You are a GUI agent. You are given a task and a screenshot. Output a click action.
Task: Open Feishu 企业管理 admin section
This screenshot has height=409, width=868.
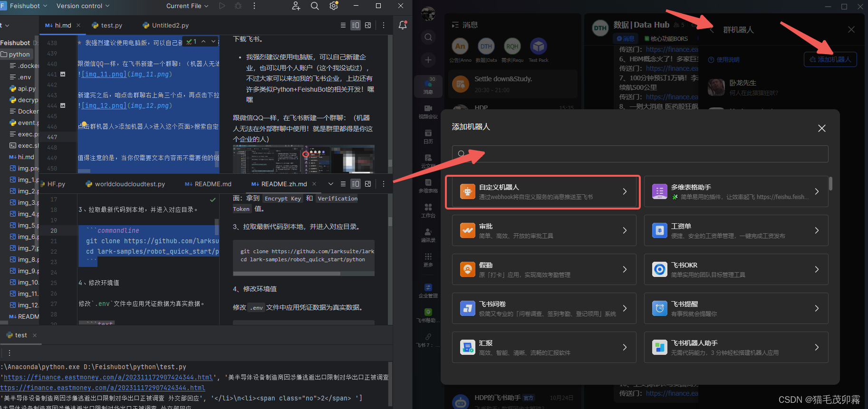pos(428,291)
